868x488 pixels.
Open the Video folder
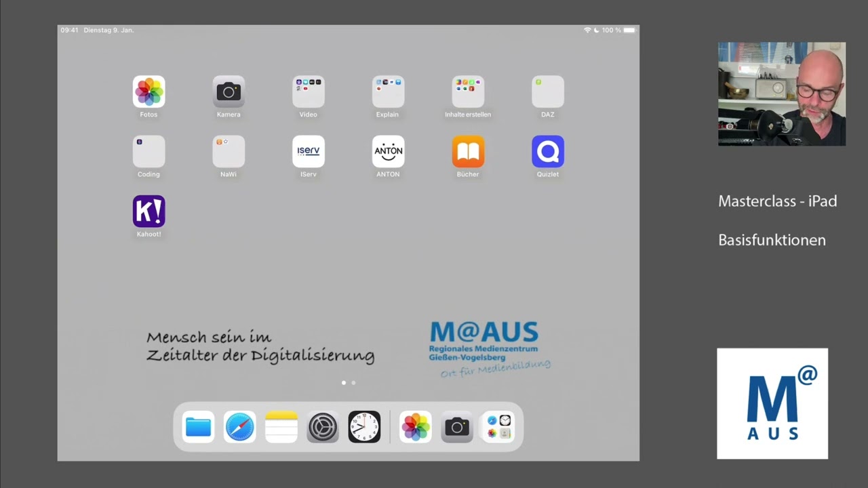pyautogui.click(x=308, y=91)
